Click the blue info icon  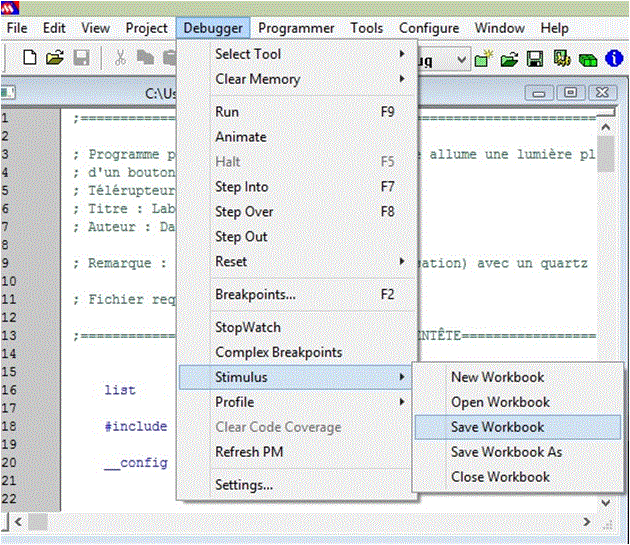tap(614, 59)
